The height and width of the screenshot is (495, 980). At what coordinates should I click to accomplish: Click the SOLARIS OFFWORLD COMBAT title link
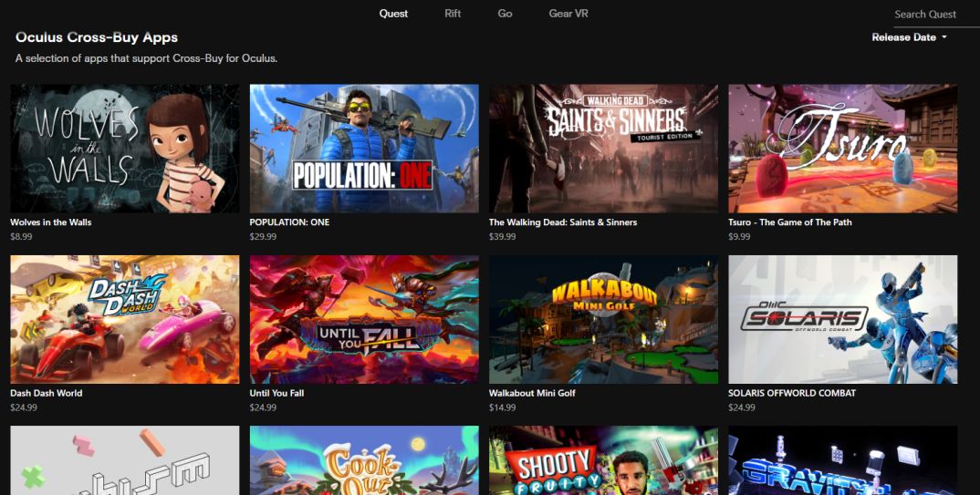792,393
